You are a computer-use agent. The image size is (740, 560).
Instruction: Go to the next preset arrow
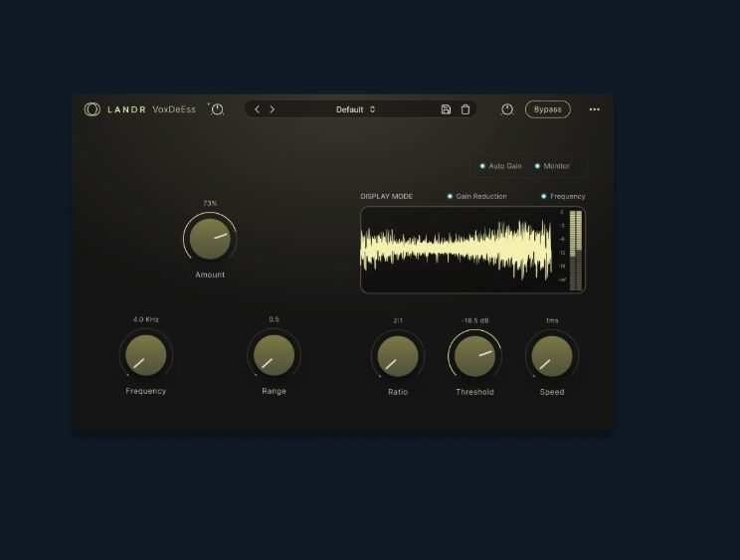click(273, 109)
